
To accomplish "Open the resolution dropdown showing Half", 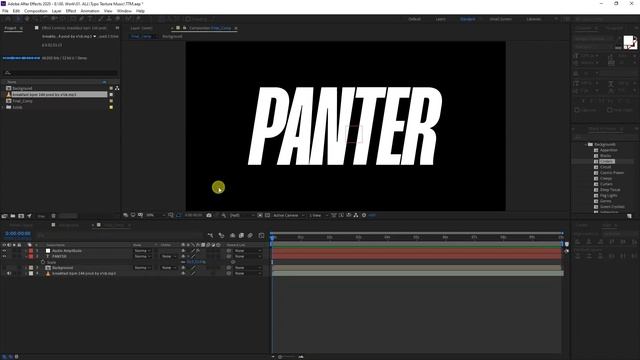I will [x=242, y=215].
